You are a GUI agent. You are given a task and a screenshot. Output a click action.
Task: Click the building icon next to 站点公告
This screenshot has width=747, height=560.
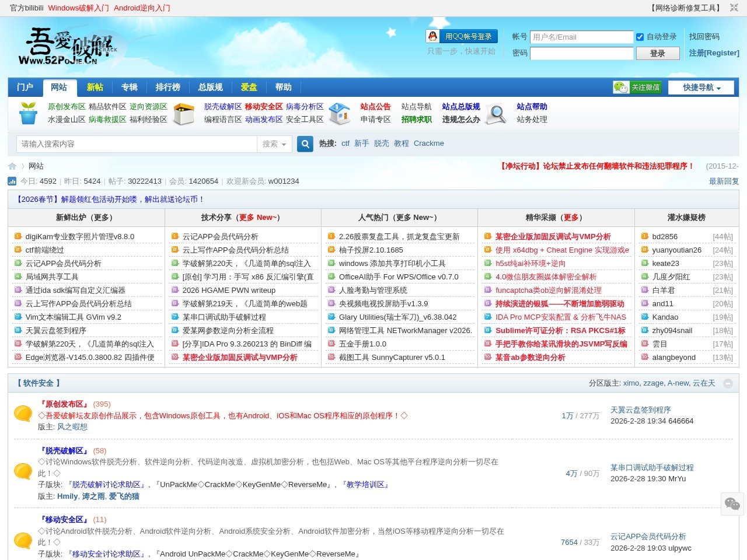pos(339,114)
